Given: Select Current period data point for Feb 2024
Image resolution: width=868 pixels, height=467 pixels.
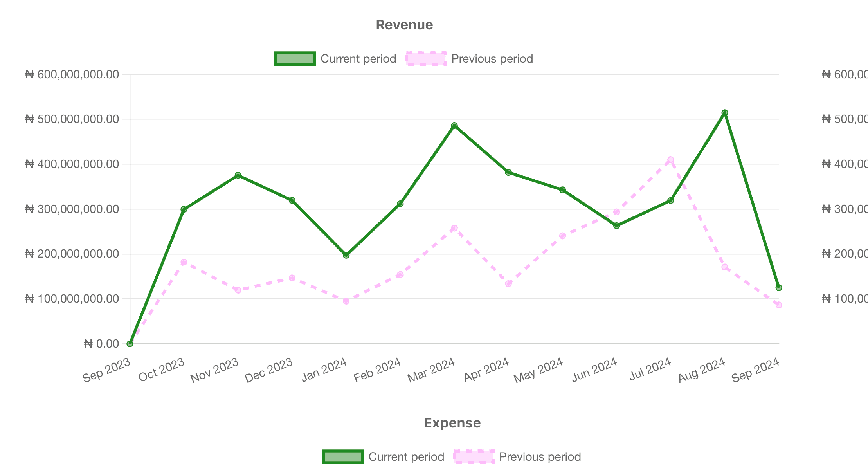Looking at the screenshot, I should [x=400, y=204].
